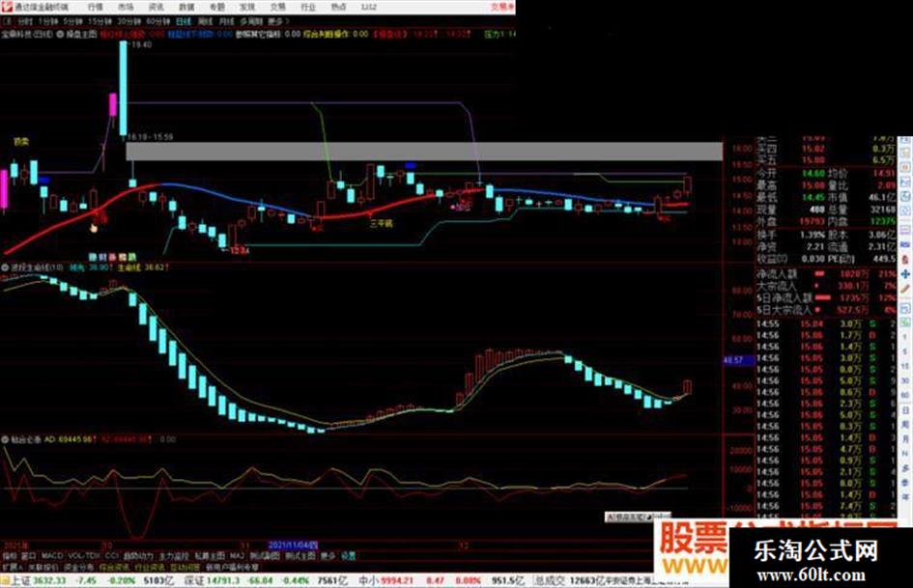The image size is (913, 588).
Task: Click the 12.84 low price label on chart
Action: click(240, 251)
